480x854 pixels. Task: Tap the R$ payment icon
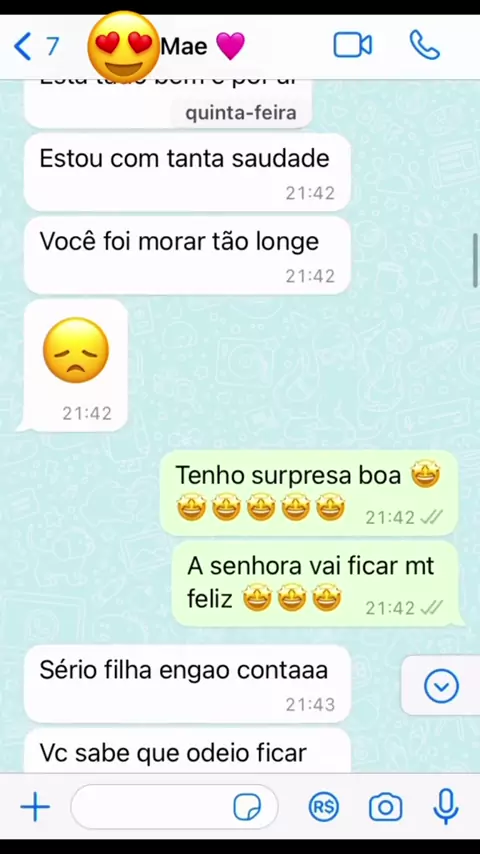pyautogui.click(x=324, y=807)
